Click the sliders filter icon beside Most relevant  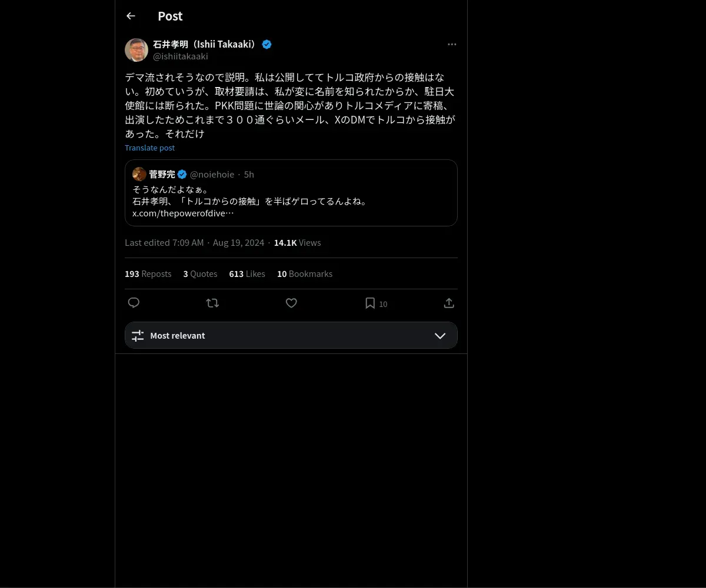[x=138, y=335]
